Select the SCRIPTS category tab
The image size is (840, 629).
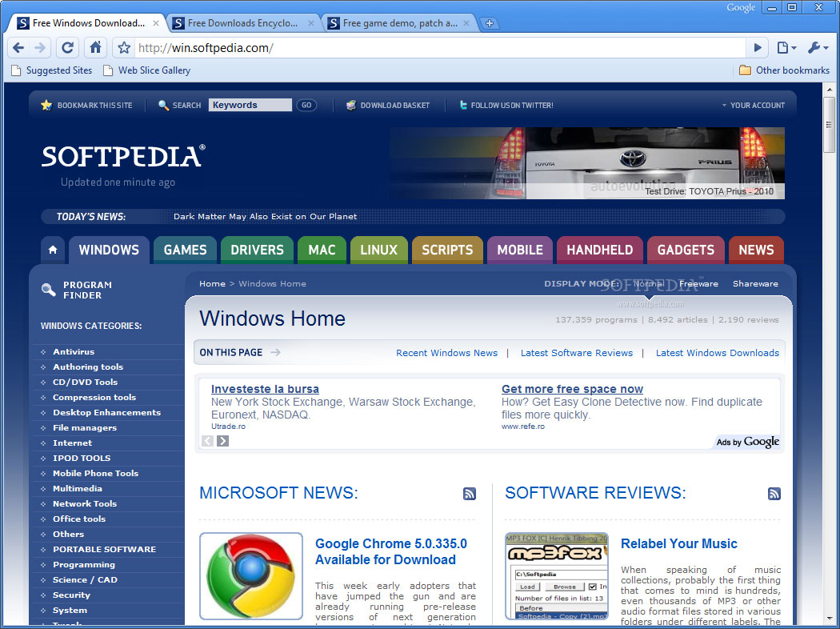[447, 250]
